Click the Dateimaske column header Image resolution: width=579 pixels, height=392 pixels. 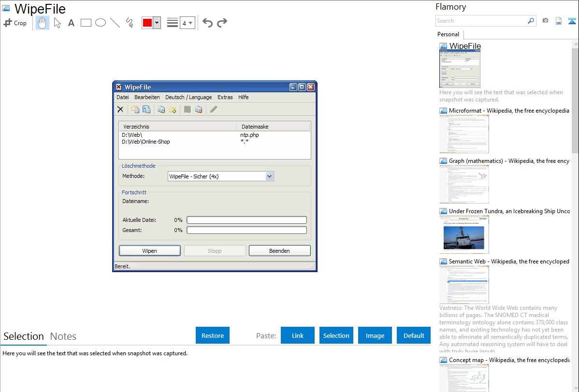(x=273, y=126)
